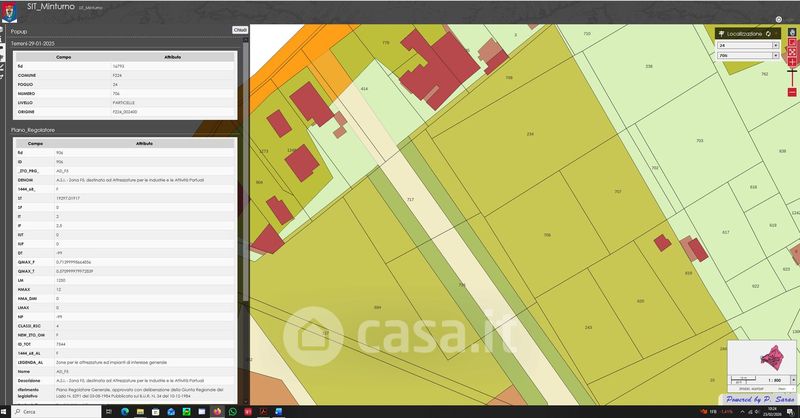Open the particella dropdown showing 706

pyautogui.click(x=747, y=56)
